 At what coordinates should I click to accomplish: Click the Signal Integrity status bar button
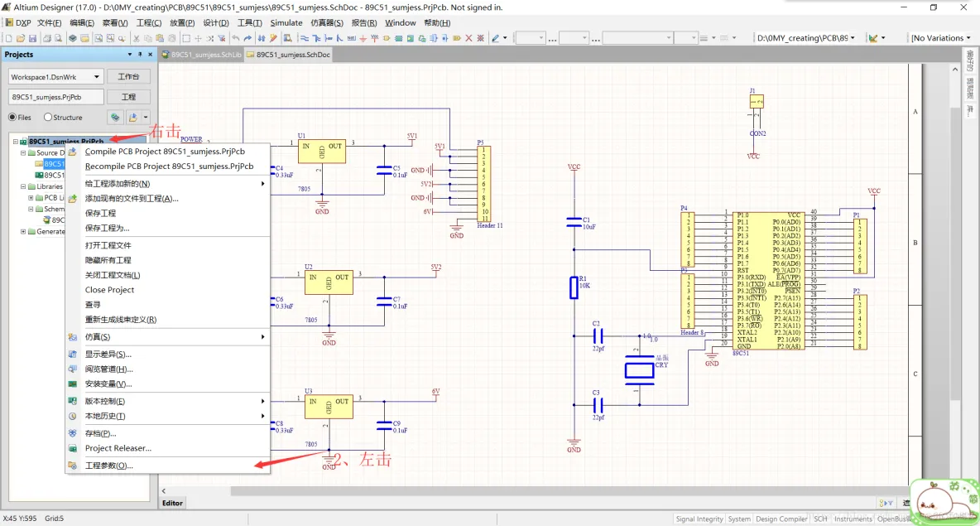click(x=699, y=519)
